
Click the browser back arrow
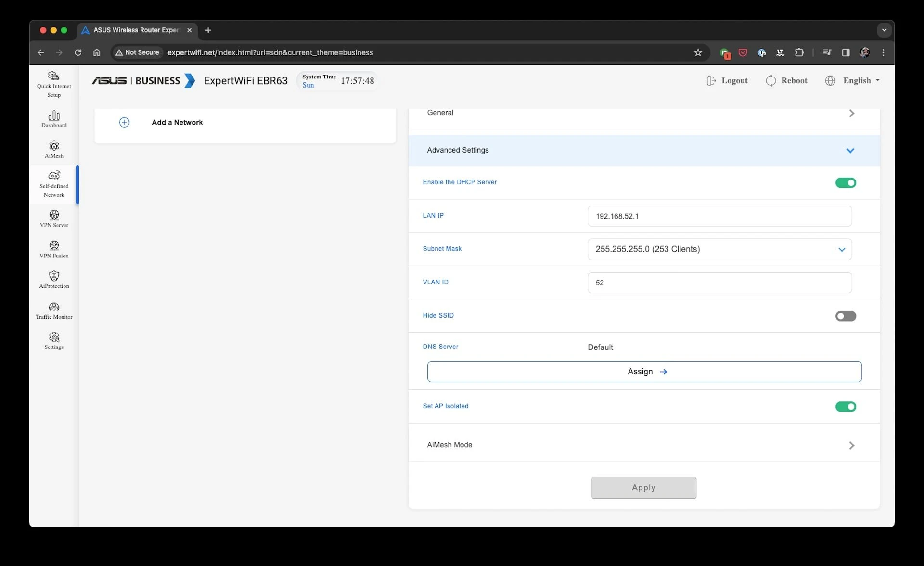click(x=40, y=52)
